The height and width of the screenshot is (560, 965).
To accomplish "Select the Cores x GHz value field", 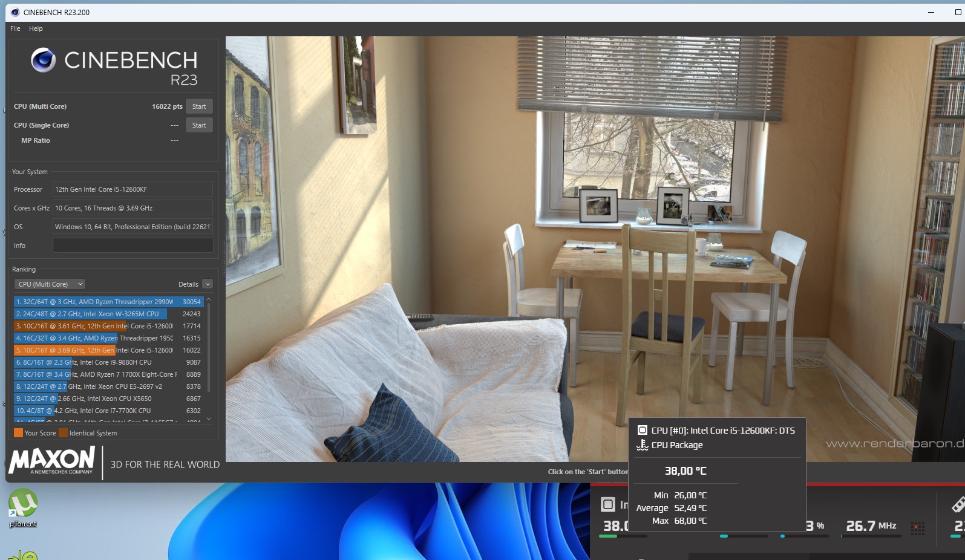I will pyautogui.click(x=132, y=208).
